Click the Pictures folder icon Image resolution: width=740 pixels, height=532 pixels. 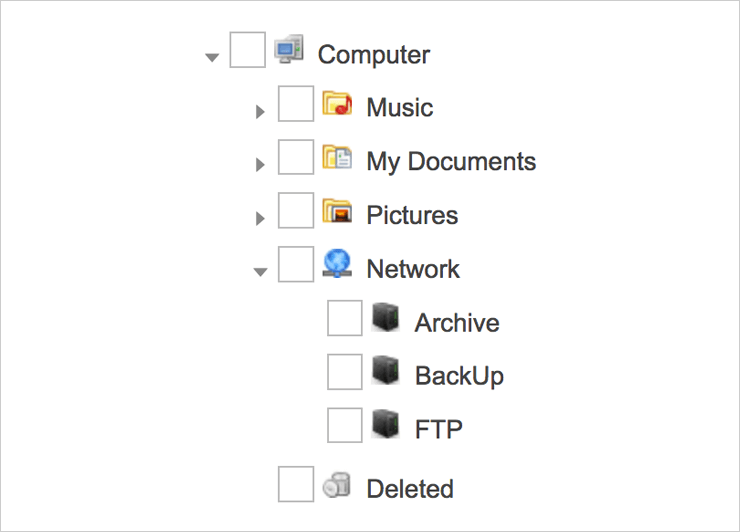click(337, 211)
